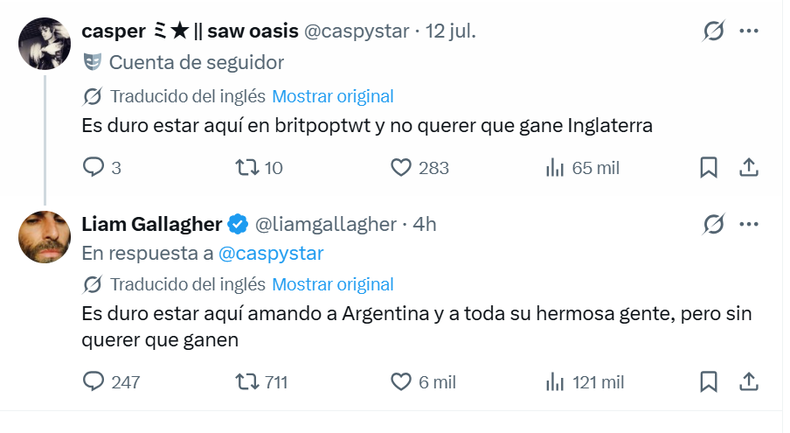Bookmark Liam Gallagher's reply
790x433 pixels.
tap(708, 382)
